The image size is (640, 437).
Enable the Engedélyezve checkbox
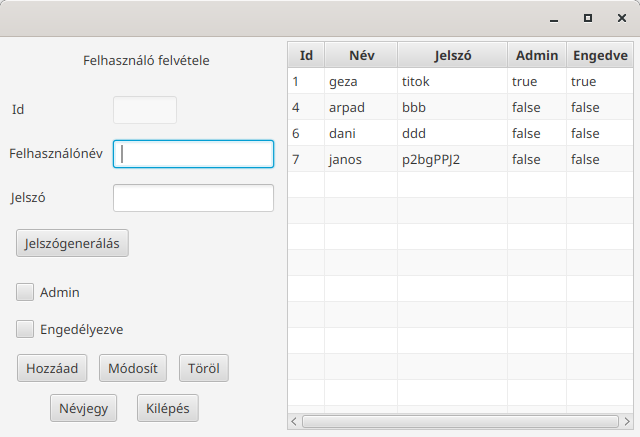[x=25, y=329]
